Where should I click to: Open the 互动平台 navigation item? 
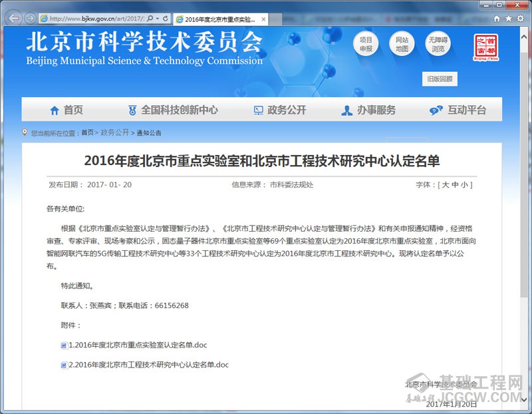458,110
